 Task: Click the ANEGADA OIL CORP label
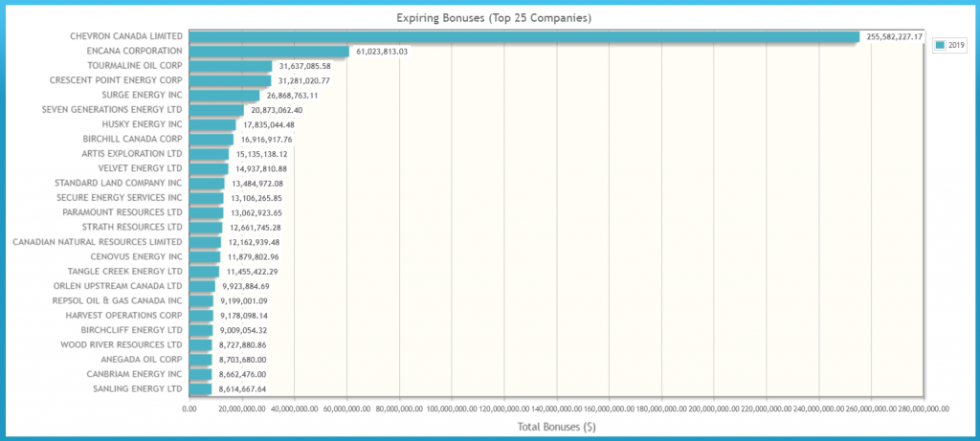(x=142, y=359)
